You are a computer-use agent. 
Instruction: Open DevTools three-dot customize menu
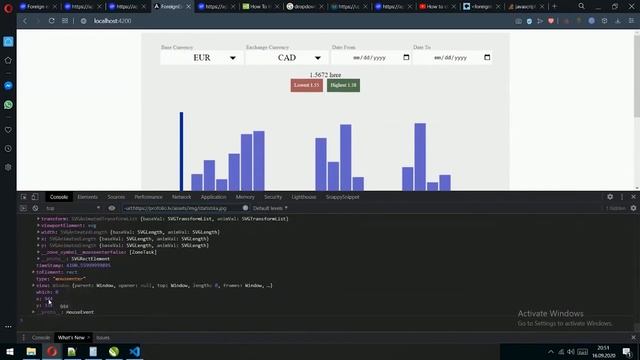click(x=622, y=197)
